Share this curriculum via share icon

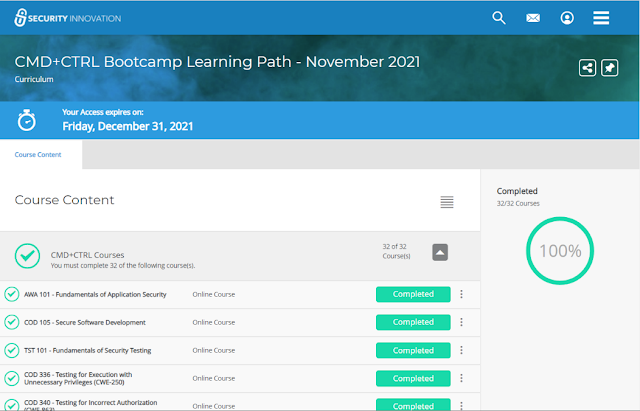587,68
